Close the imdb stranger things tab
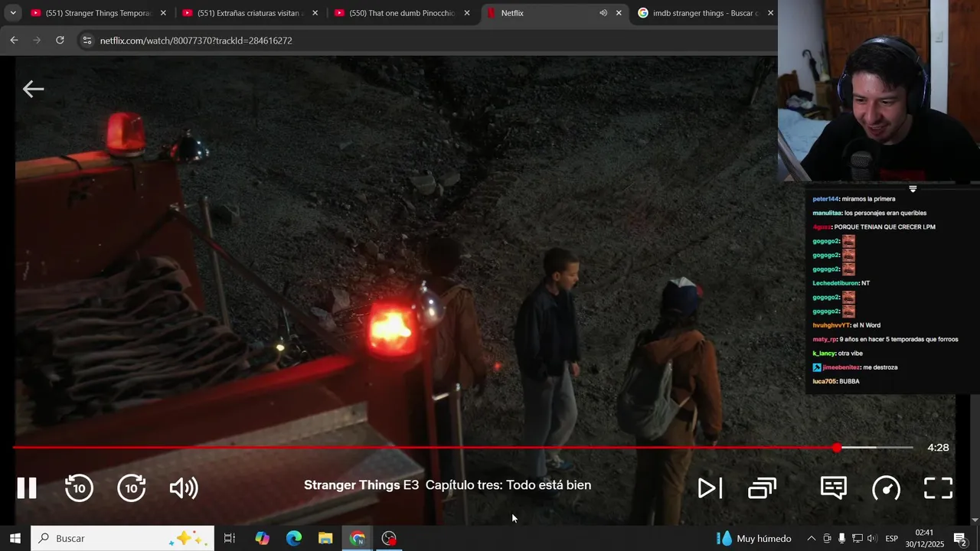This screenshot has width=980, height=551. coord(770,13)
